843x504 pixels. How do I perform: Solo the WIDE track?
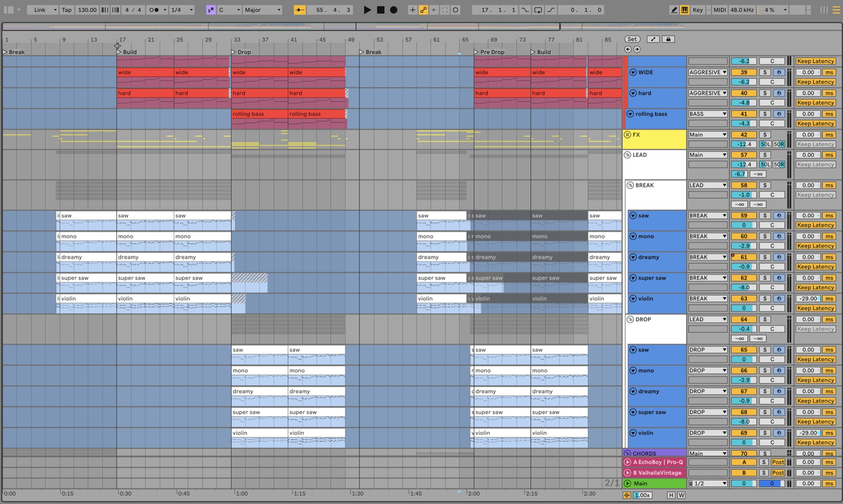(765, 72)
